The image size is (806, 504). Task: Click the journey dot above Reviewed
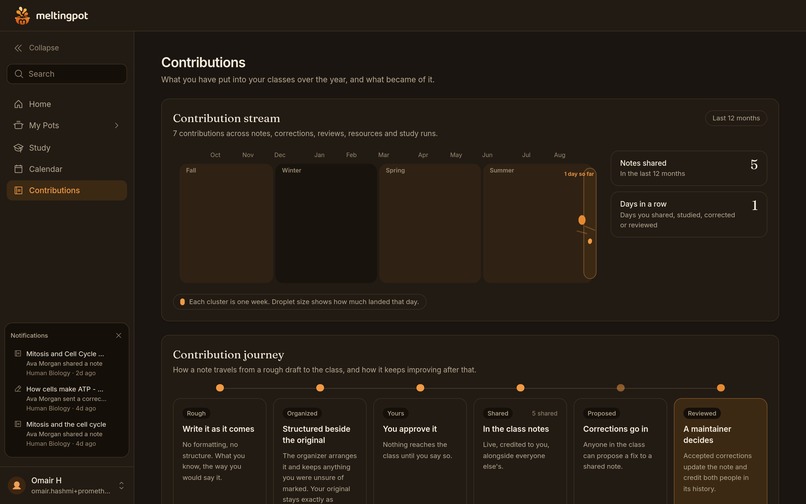(721, 388)
